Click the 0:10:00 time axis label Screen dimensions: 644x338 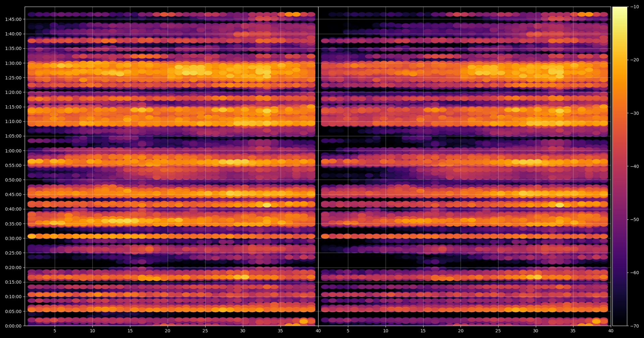click(x=13, y=297)
